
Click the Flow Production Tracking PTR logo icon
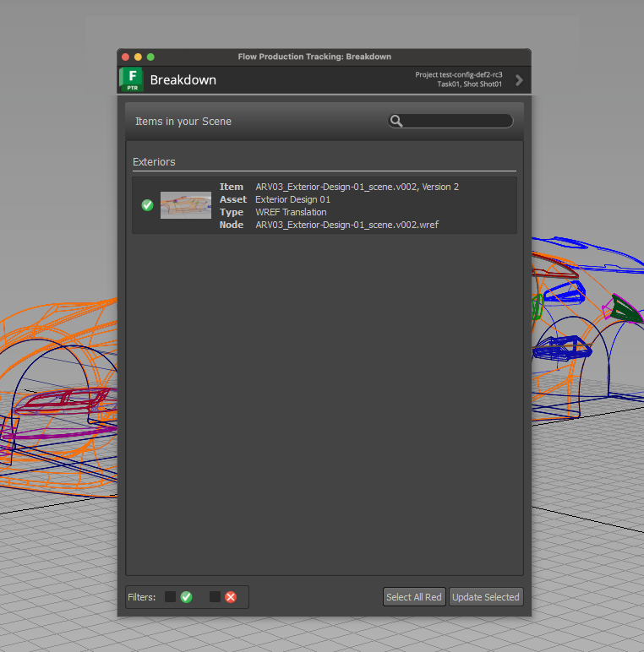[x=132, y=79]
